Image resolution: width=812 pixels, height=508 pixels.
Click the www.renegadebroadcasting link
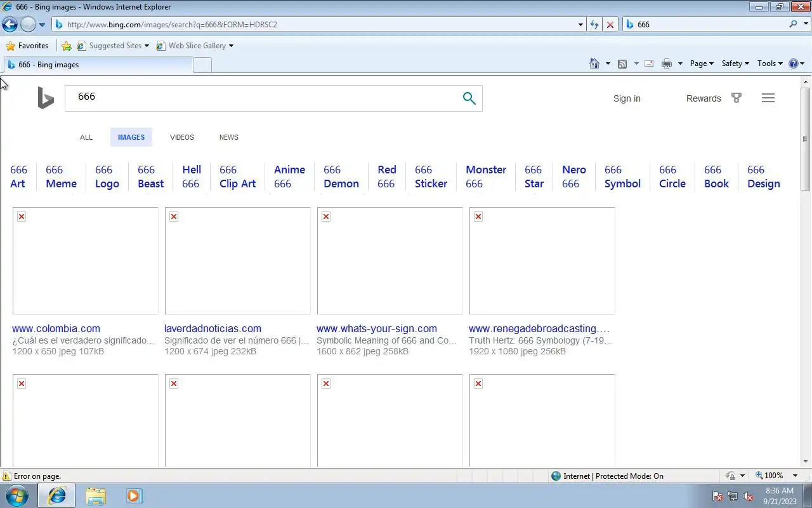point(539,328)
